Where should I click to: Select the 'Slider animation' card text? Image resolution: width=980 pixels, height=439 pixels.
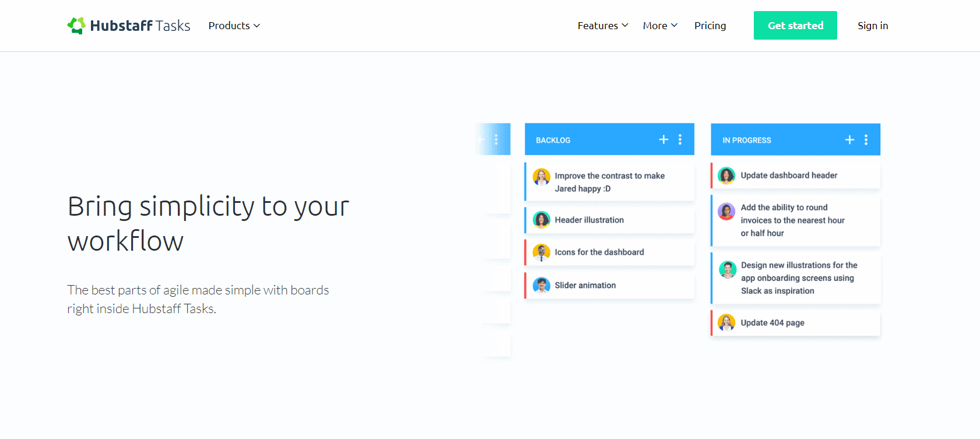pyautogui.click(x=585, y=285)
